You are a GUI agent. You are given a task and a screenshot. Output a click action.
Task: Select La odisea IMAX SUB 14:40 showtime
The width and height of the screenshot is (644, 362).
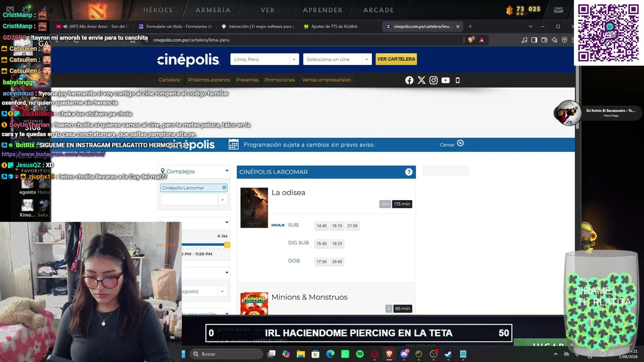(321, 226)
